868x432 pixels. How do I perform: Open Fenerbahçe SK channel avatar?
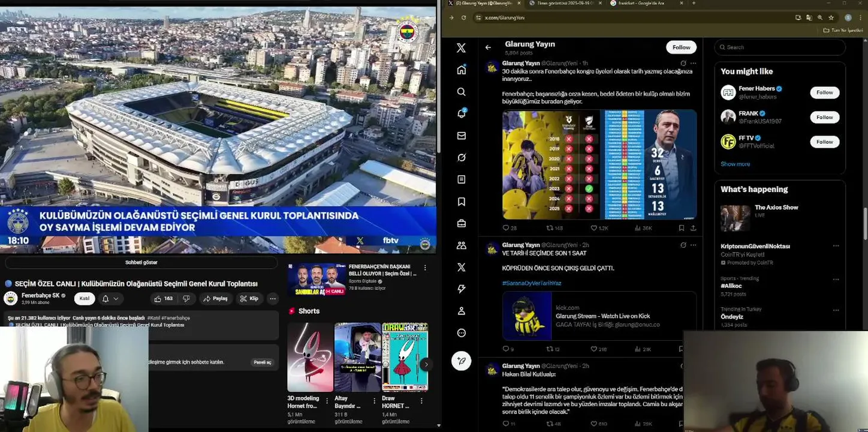11,298
